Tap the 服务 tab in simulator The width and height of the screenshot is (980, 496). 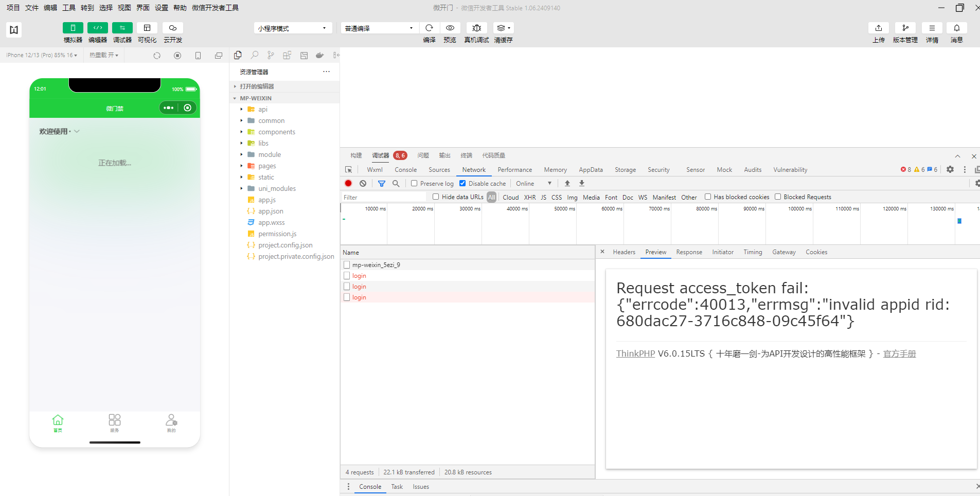click(115, 423)
